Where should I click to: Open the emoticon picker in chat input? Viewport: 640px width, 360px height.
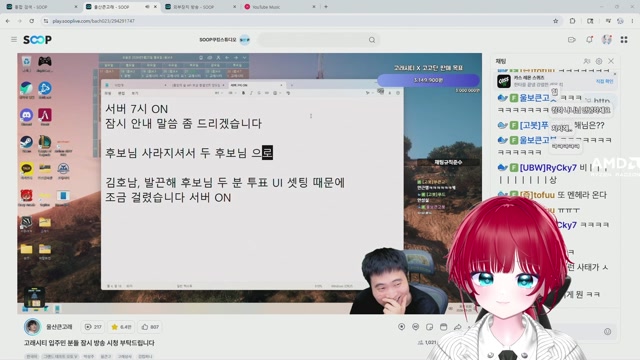point(607,331)
